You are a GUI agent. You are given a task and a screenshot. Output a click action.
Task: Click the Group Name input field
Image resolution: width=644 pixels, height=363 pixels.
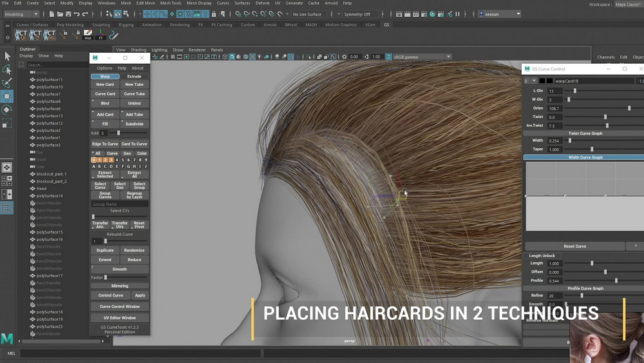click(120, 204)
